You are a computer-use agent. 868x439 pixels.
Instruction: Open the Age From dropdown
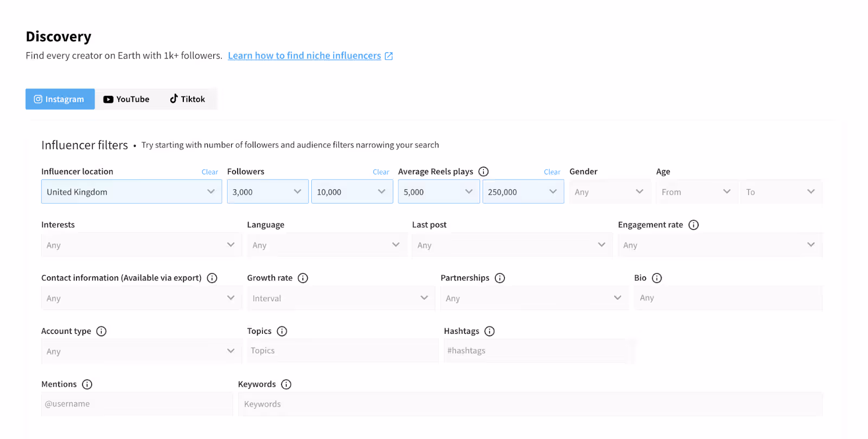pos(697,192)
